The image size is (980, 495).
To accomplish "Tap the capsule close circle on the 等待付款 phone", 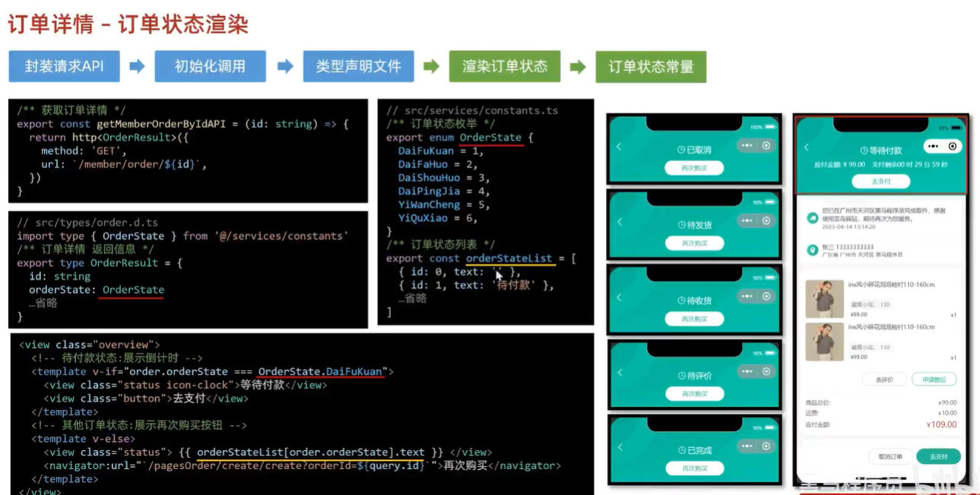I will click(x=952, y=146).
